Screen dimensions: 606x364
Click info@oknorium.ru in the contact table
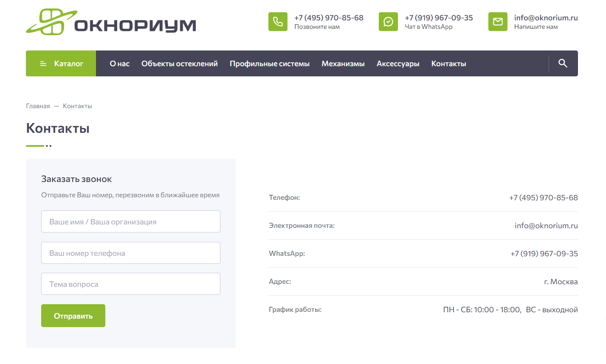(x=546, y=226)
